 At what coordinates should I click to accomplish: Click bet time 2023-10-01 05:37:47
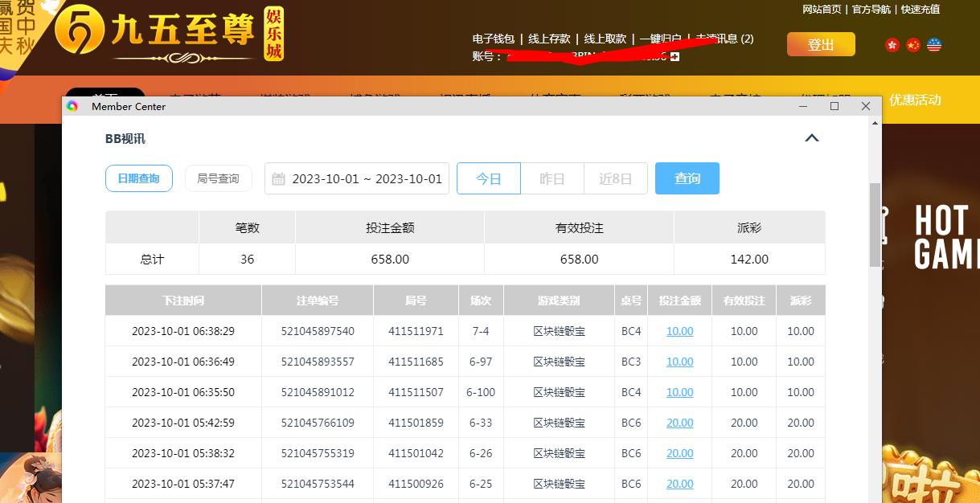(x=183, y=484)
